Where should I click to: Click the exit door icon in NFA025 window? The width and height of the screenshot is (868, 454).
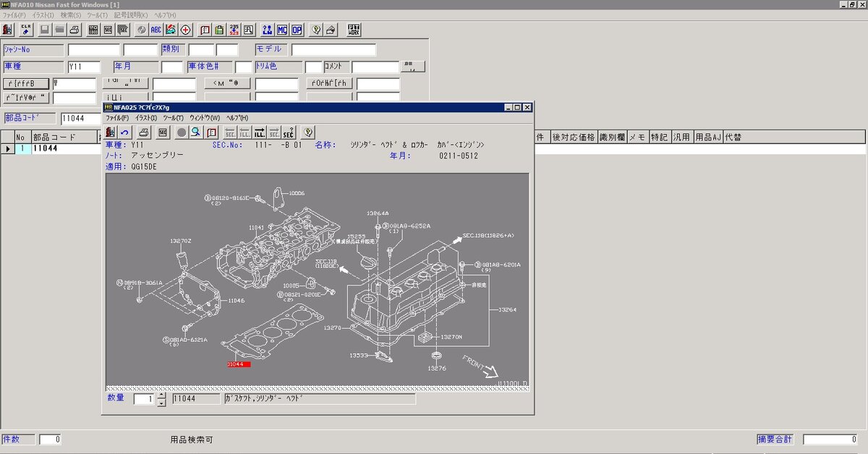pyautogui.click(x=110, y=132)
